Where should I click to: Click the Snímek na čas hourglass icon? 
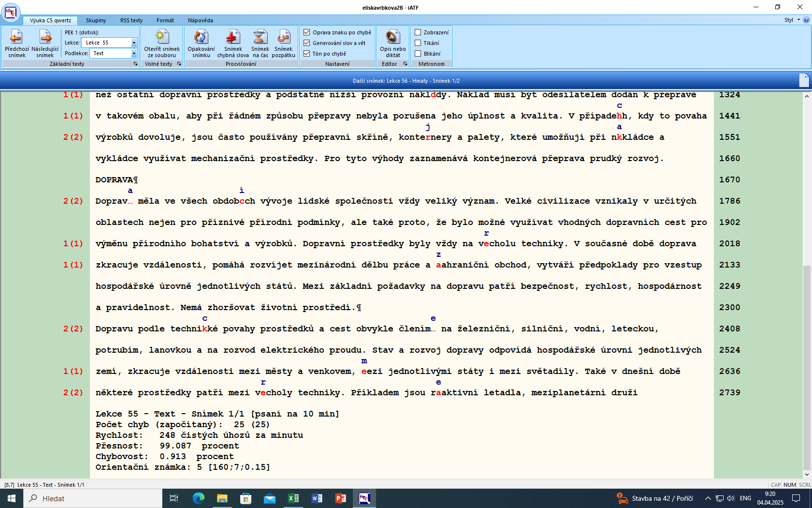pyautogui.click(x=260, y=37)
